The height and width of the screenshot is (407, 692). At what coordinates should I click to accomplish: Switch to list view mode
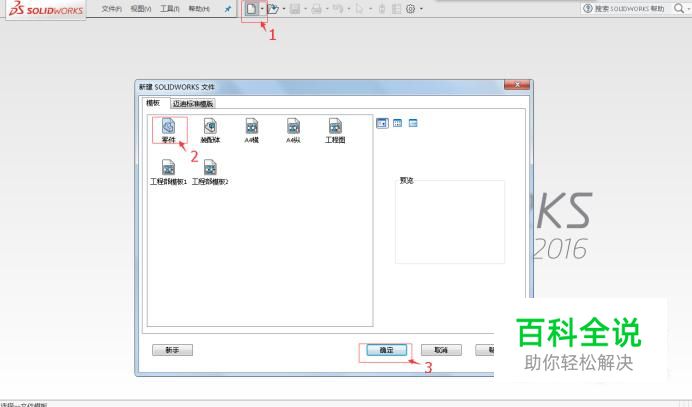(397, 123)
